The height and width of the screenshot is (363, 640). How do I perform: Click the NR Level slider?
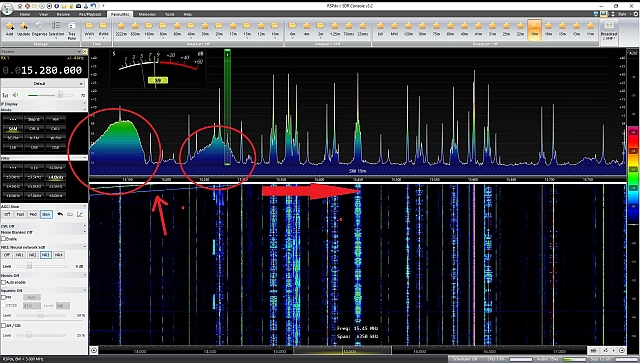[x=29, y=266]
